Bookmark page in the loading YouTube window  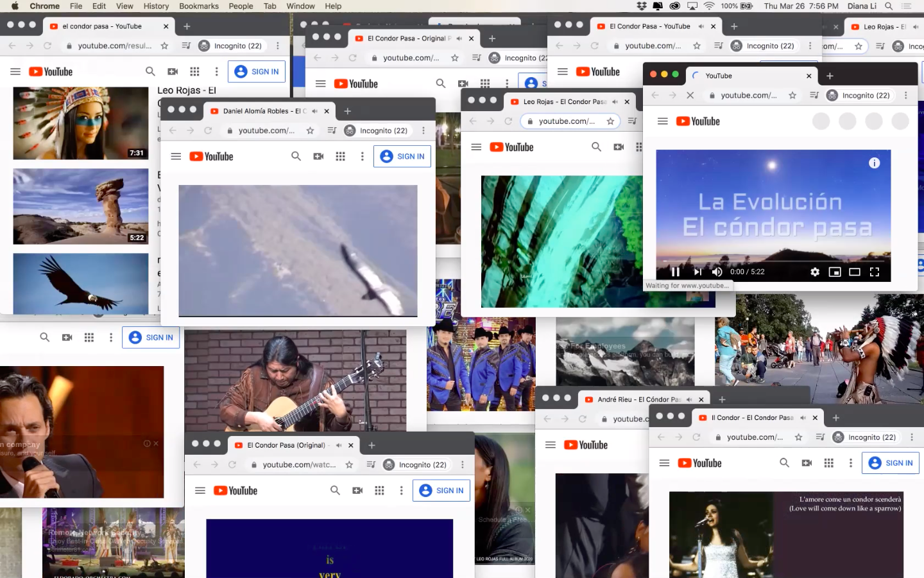(793, 95)
